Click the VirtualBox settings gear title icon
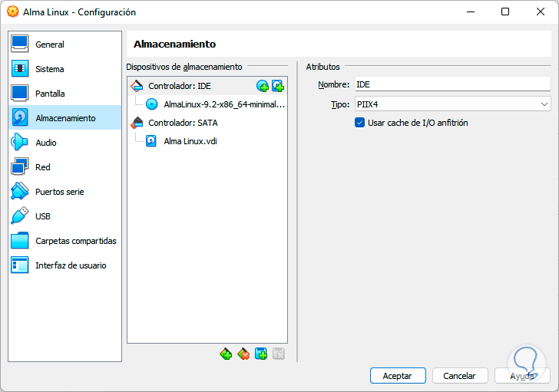 point(13,12)
